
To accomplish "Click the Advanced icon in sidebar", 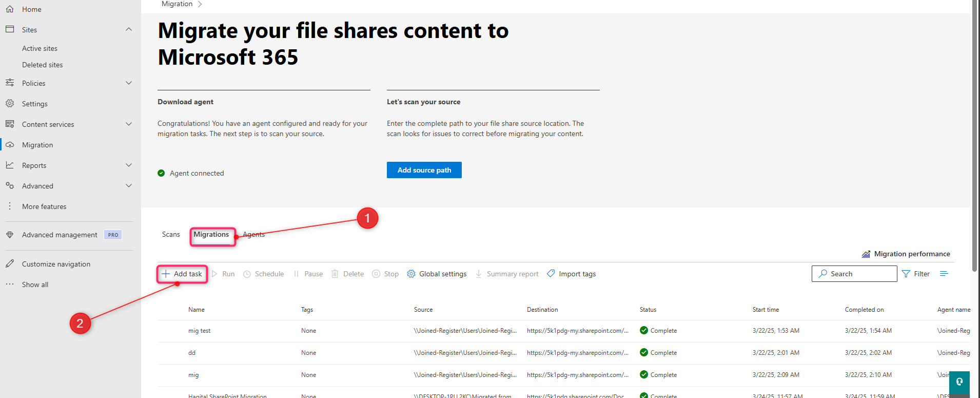I will (10, 185).
